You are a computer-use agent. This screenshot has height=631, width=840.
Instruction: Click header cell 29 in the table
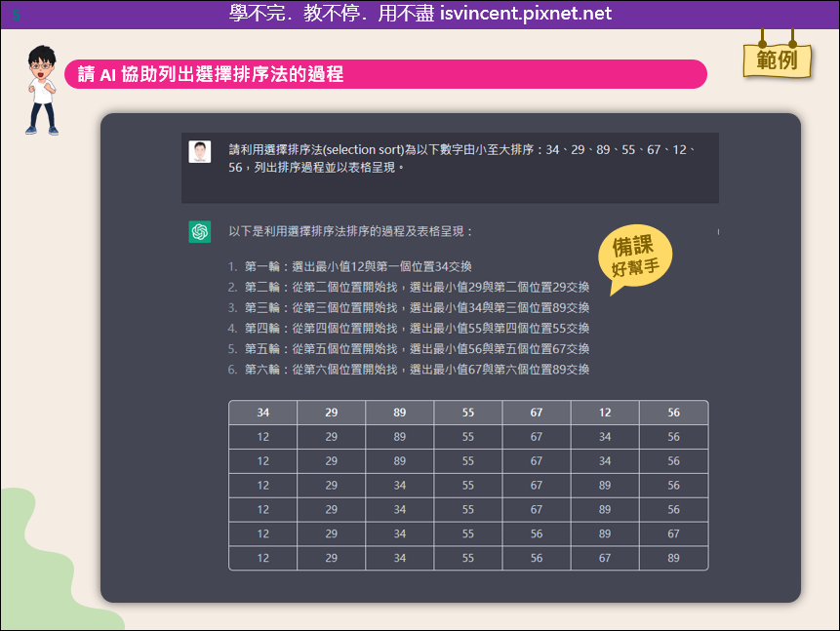point(331,413)
